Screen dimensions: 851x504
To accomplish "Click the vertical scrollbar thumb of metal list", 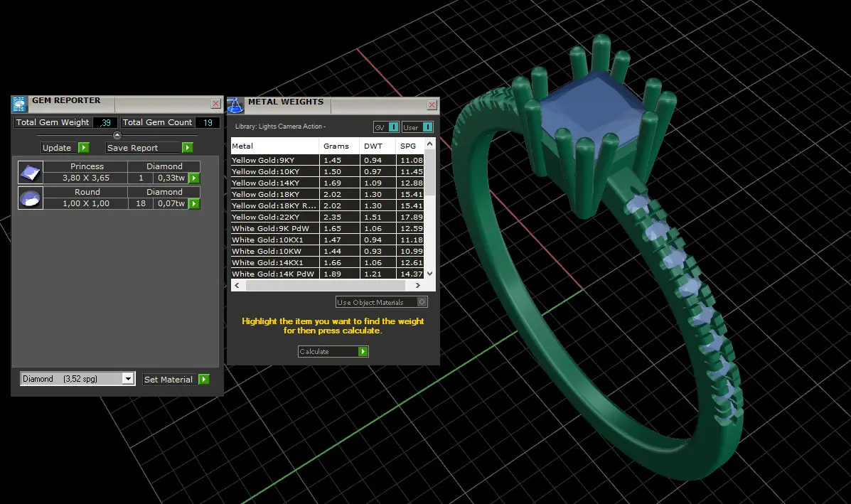I will click(x=430, y=173).
